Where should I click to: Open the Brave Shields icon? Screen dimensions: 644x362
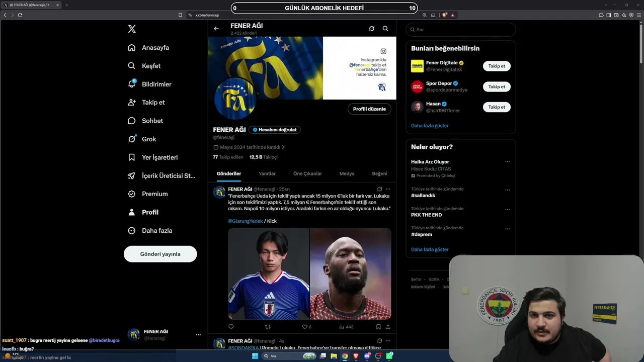(444, 15)
